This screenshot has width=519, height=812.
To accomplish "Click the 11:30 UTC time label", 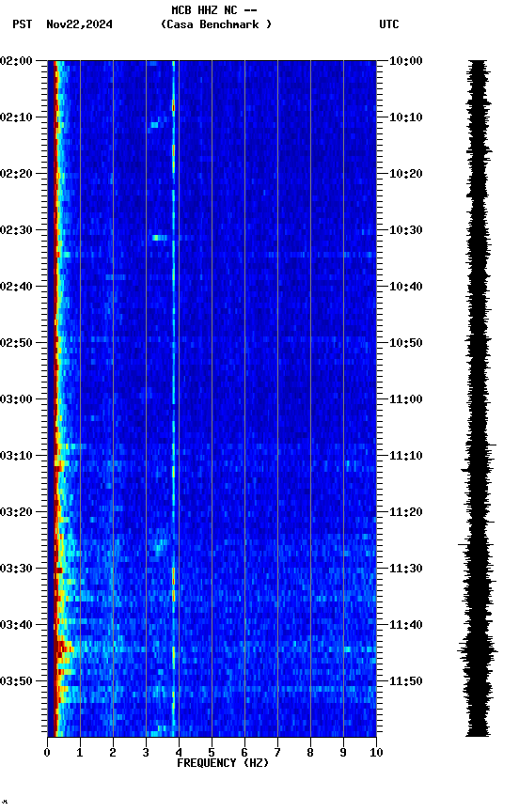I will 406,569.
